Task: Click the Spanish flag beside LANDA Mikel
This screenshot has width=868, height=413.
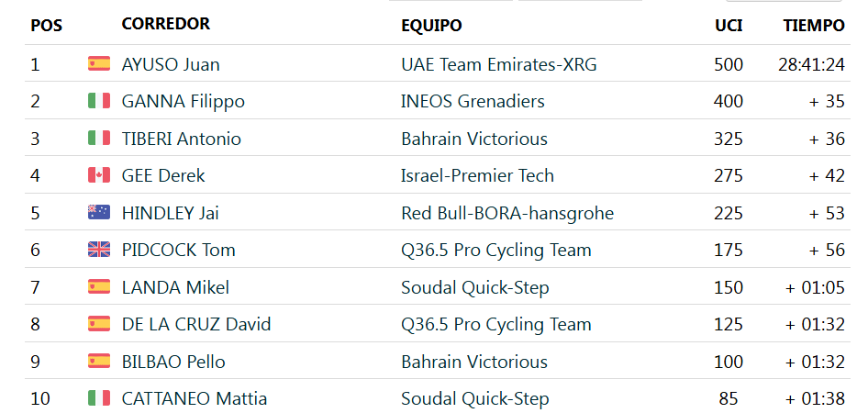Action: (98, 286)
